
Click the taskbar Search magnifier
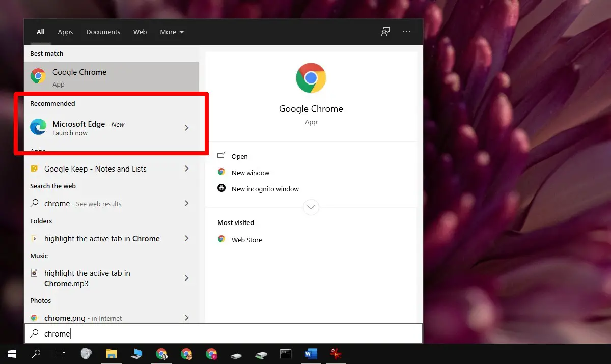coord(36,354)
